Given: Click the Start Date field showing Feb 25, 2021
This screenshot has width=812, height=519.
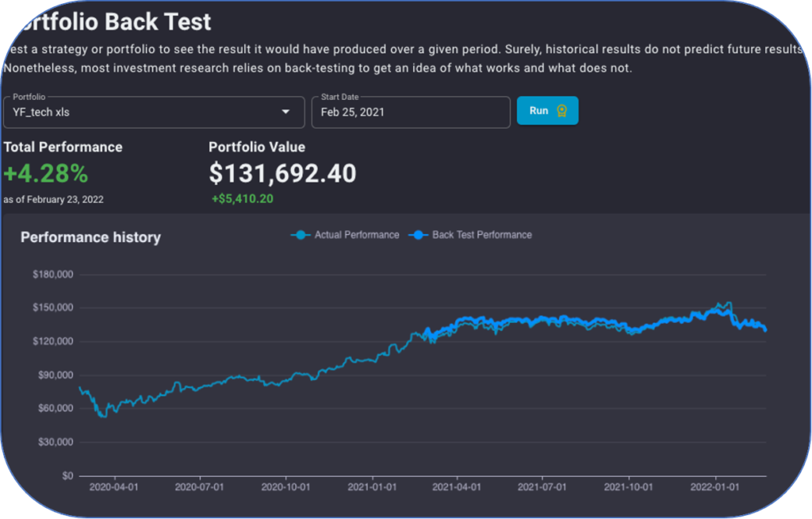Looking at the screenshot, I should [410, 112].
